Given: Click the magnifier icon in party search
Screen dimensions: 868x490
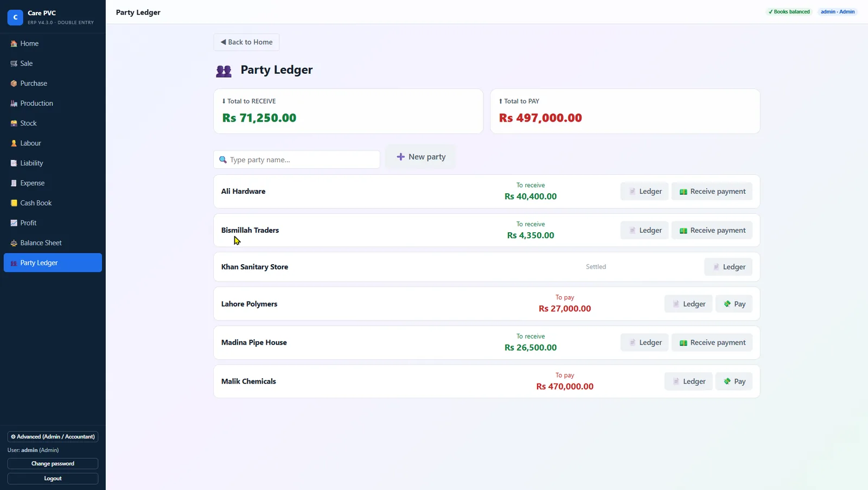Looking at the screenshot, I should tap(223, 160).
